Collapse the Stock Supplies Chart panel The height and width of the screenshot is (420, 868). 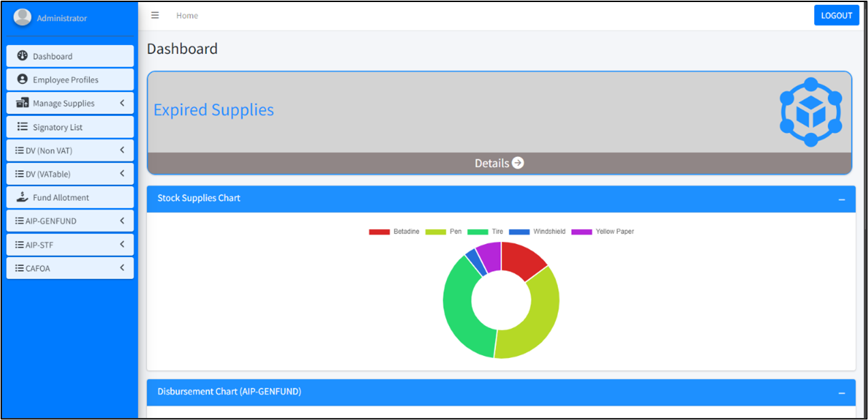click(x=841, y=199)
